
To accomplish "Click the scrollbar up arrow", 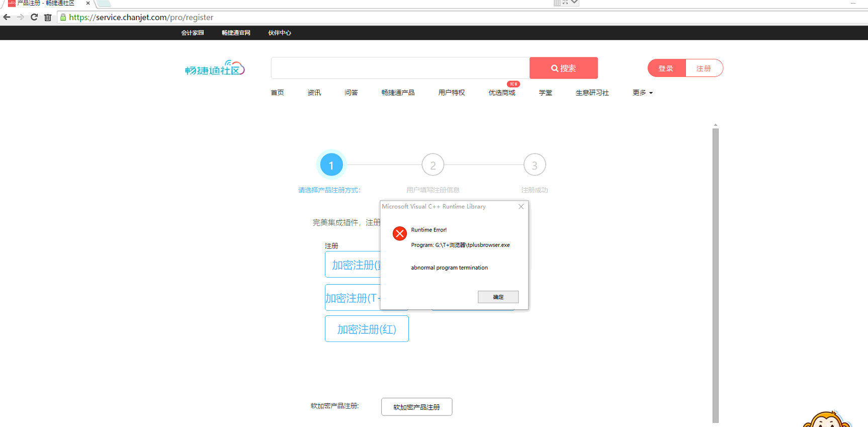I will [x=716, y=125].
